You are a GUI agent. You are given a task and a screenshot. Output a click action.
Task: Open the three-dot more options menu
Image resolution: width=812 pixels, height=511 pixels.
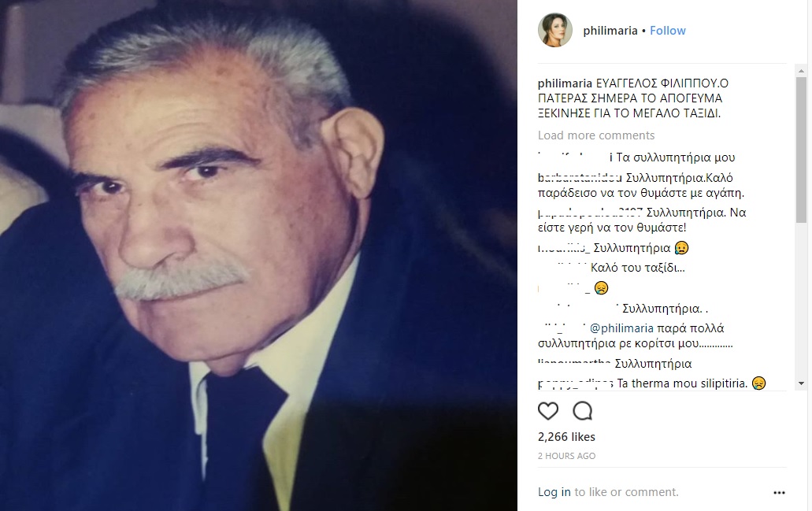click(779, 492)
